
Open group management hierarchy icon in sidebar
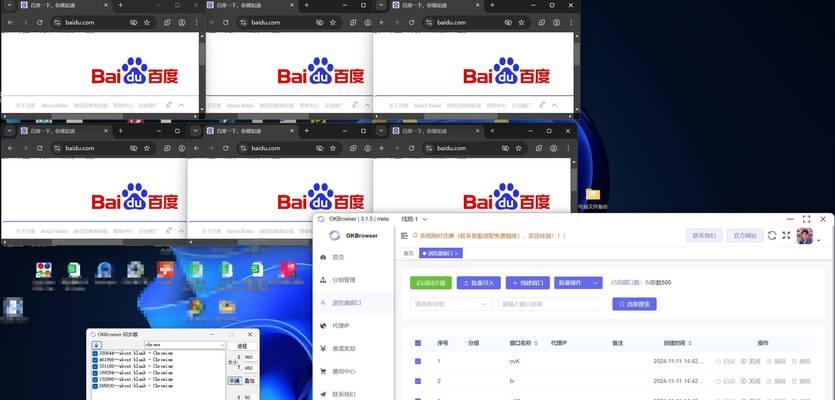[323, 280]
